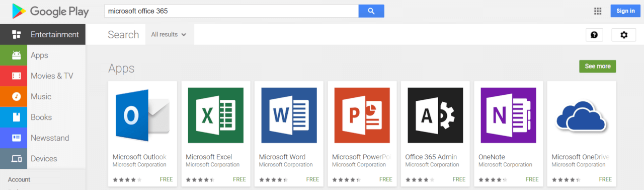Go to the Books category

point(41,117)
